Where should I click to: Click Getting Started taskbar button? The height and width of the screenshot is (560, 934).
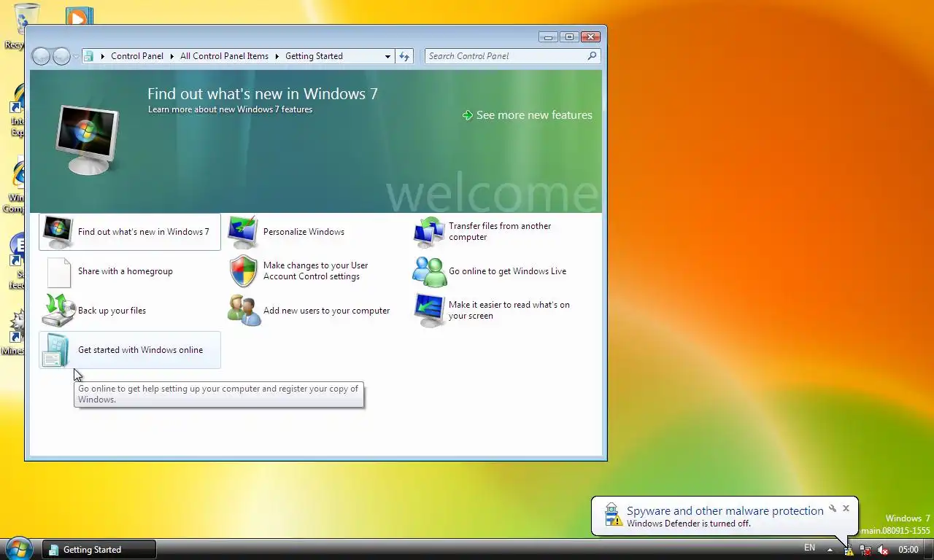point(99,550)
